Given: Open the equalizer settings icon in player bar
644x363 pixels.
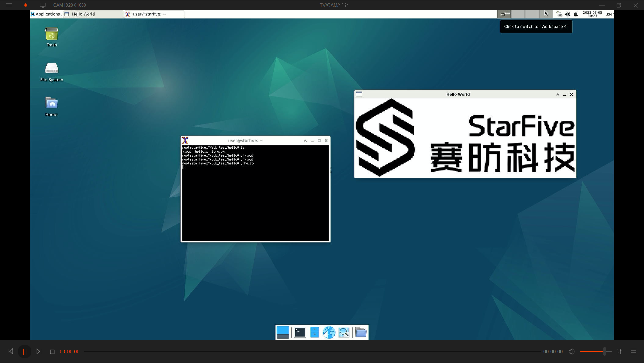Looking at the screenshot, I should pos(619,352).
